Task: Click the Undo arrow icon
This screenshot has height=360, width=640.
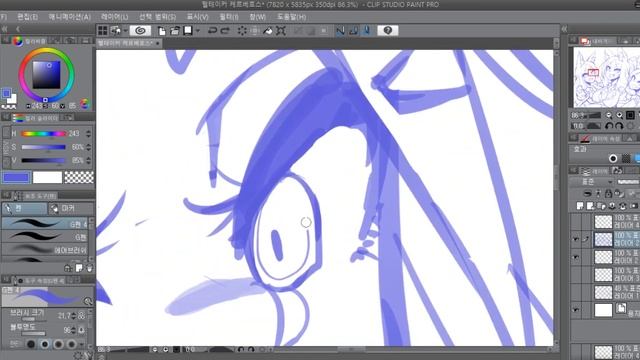Action: (212, 31)
